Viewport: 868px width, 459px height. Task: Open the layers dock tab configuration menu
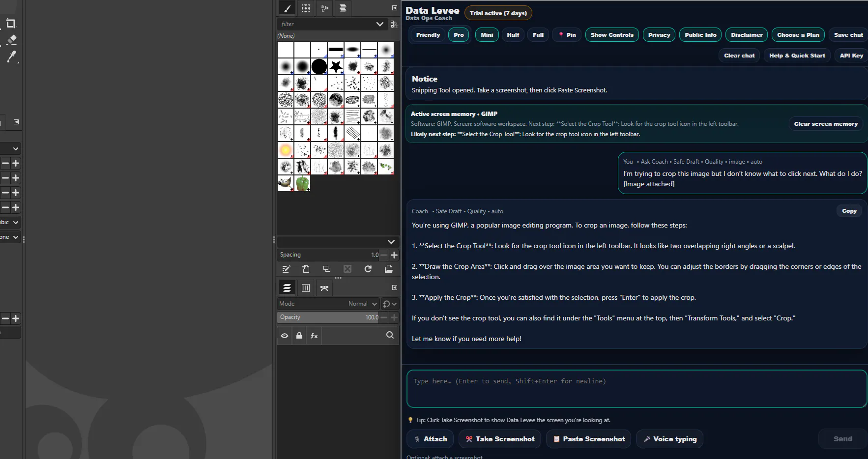(394, 287)
